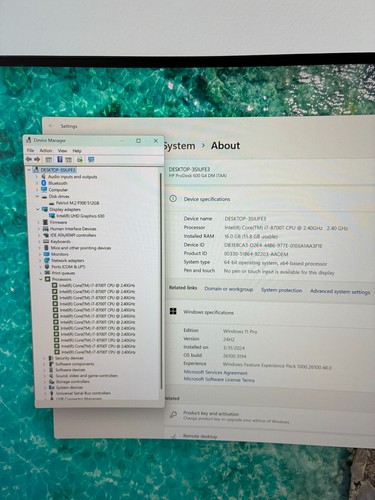Viewport: 375px width, 500px height.
Task: Click the Device Manager vertical scrollbar
Action: click(x=161, y=281)
